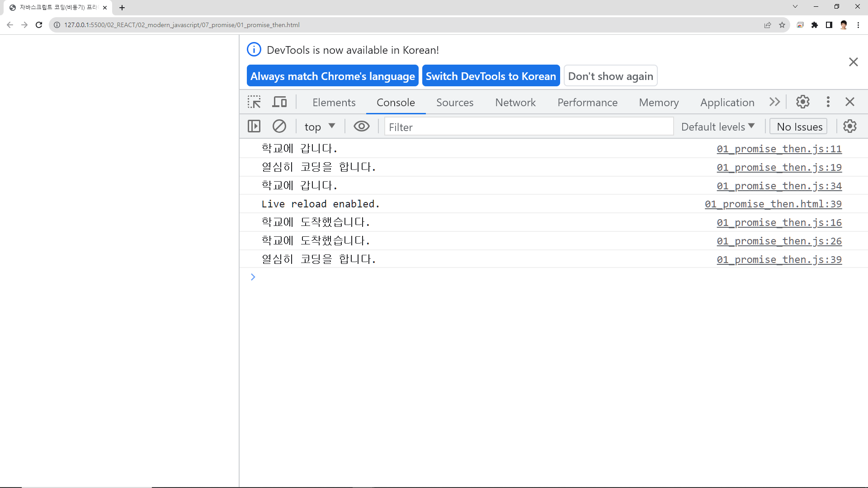
Task: Open DevTools three-dot customize menu
Action: point(828,102)
